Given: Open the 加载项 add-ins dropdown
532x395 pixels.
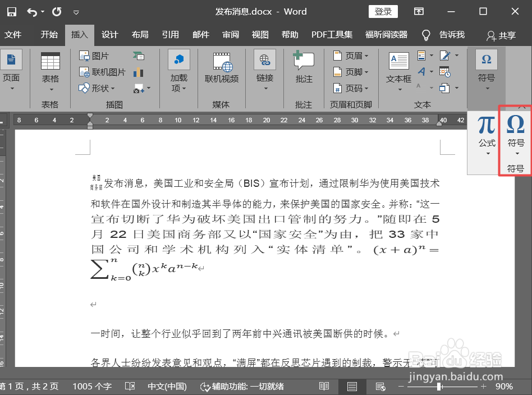Looking at the screenshot, I should pos(179,71).
